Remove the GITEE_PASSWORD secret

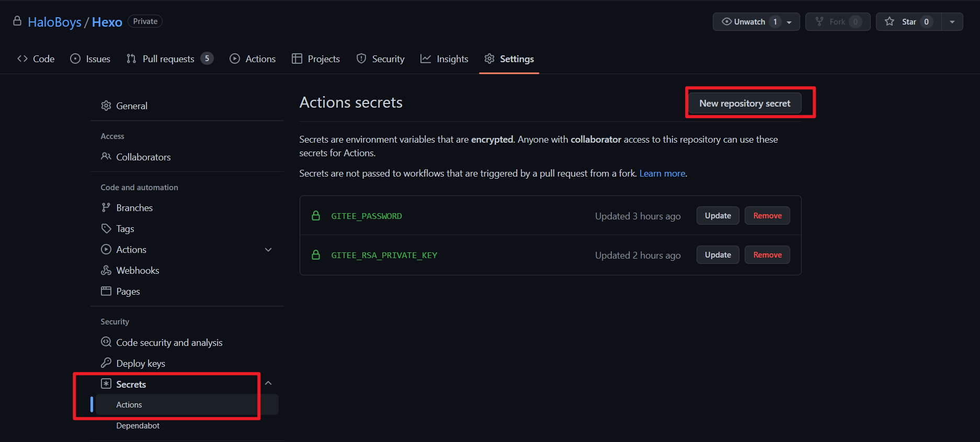(x=767, y=216)
